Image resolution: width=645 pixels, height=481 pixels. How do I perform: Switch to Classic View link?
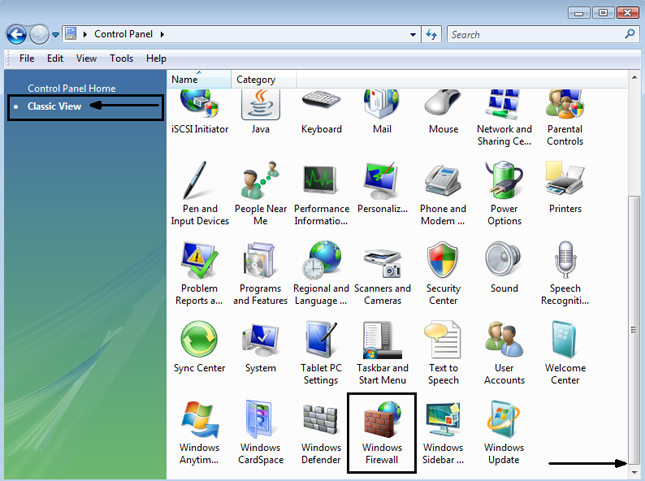(55, 106)
